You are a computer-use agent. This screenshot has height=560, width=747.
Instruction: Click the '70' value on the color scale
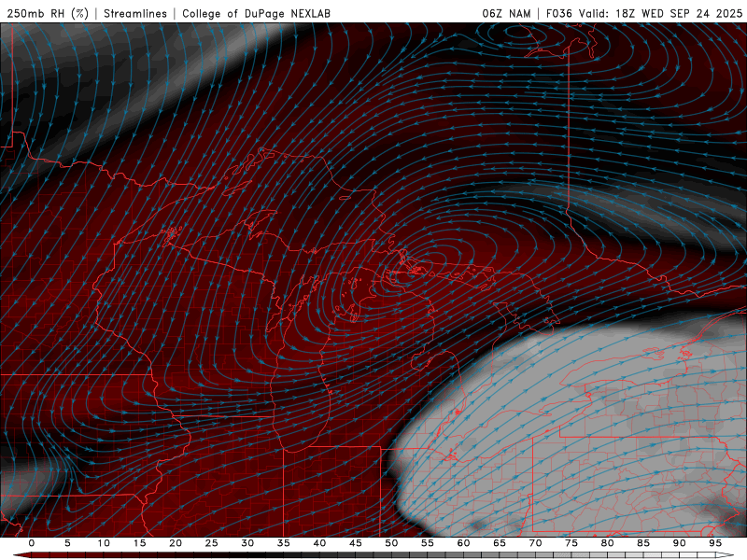click(x=535, y=543)
